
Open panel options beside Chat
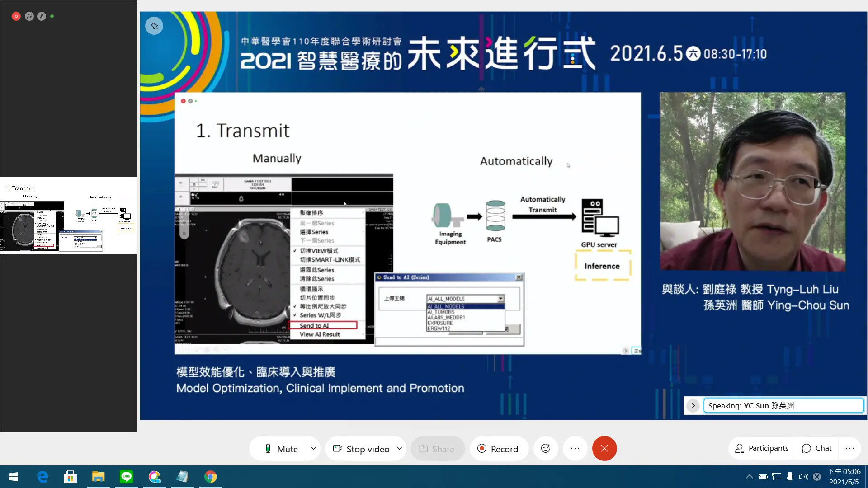(x=850, y=448)
